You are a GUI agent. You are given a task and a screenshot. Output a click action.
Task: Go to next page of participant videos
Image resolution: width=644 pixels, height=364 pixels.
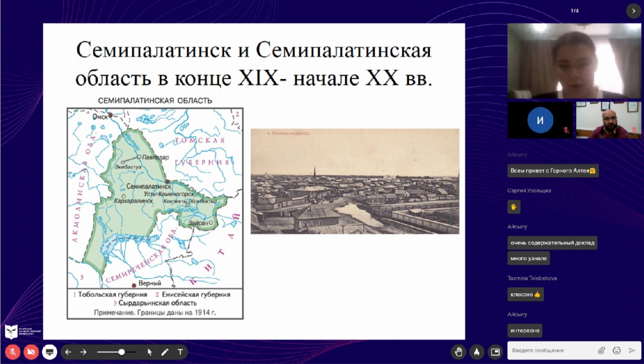coord(633,11)
